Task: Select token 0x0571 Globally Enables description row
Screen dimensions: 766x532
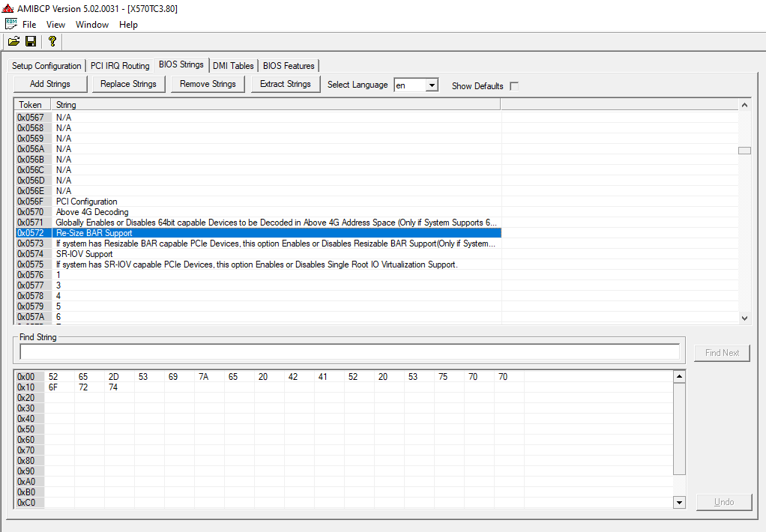Action: (x=259, y=223)
